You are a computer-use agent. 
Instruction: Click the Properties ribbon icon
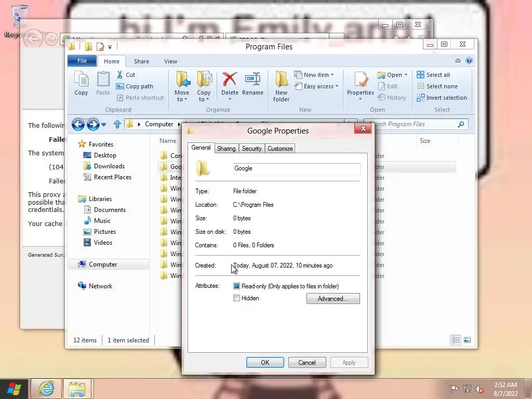(x=361, y=79)
